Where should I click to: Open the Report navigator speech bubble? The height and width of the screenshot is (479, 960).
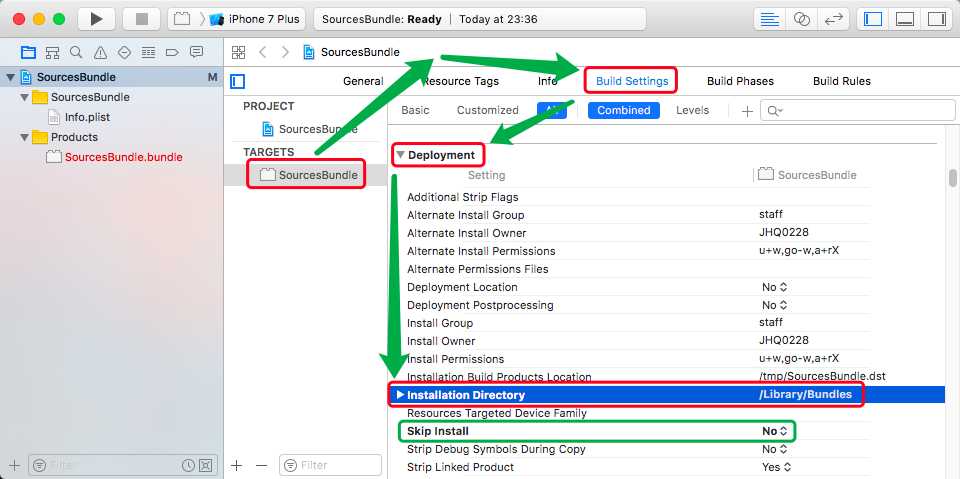(x=196, y=52)
